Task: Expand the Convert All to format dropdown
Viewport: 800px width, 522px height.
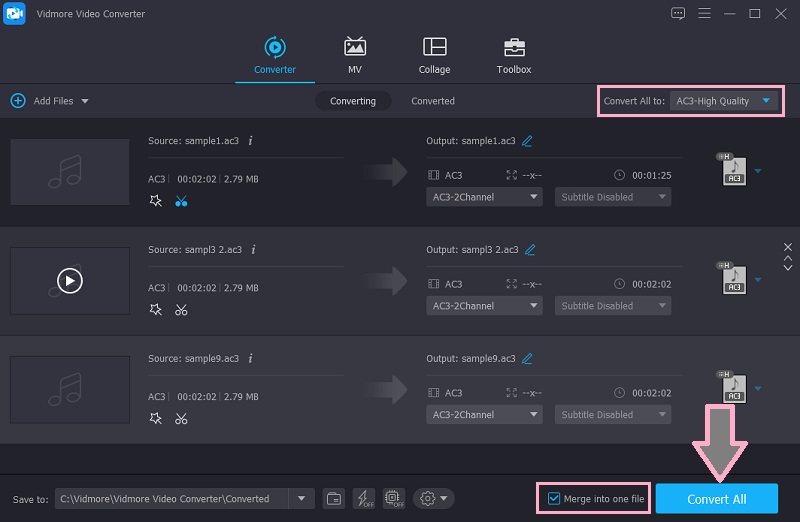Action: tap(766, 101)
